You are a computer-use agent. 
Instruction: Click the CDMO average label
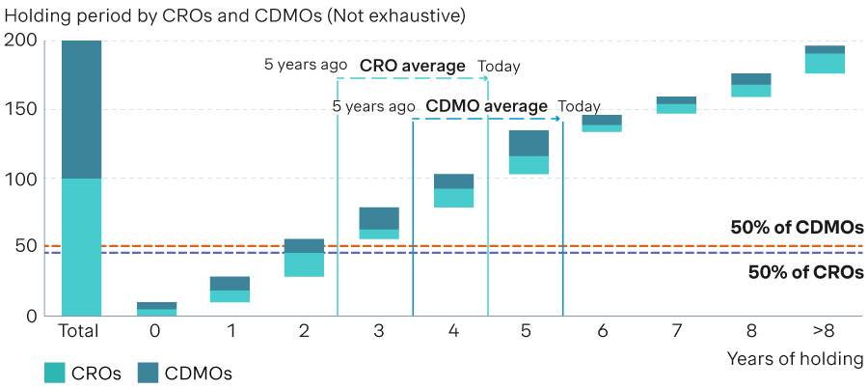pos(486,106)
